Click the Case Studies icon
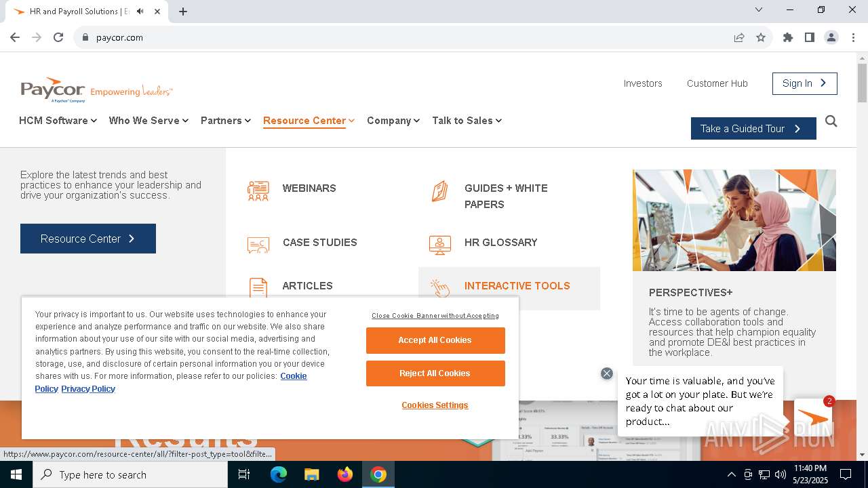Viewport: 868px width, 488px height. (258, 245)
